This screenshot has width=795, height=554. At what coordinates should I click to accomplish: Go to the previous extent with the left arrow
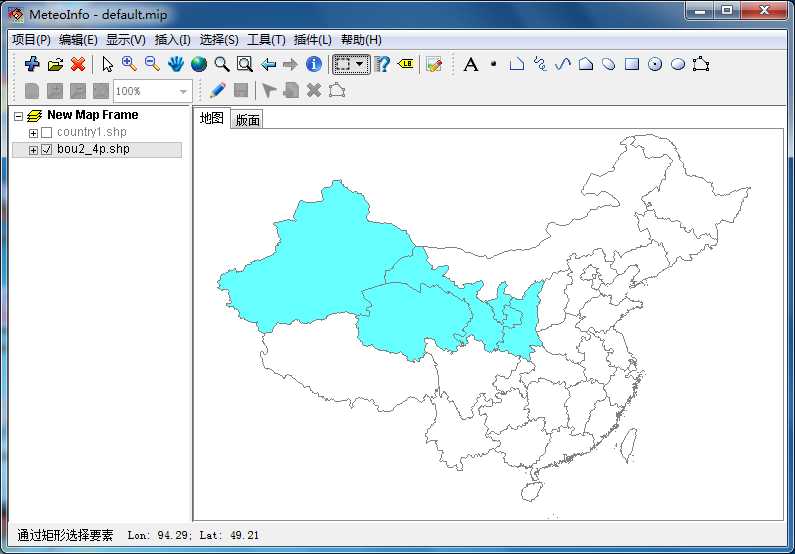tap(268, 64)
